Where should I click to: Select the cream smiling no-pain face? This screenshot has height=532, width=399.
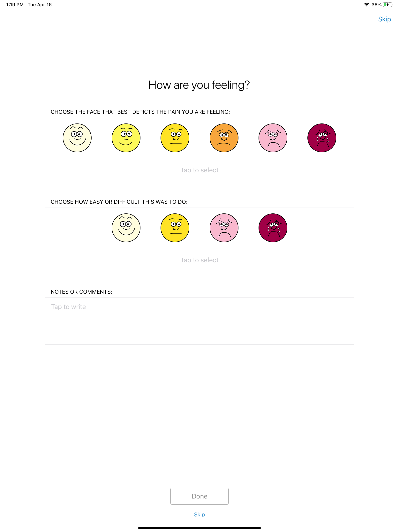coord(77,138)
